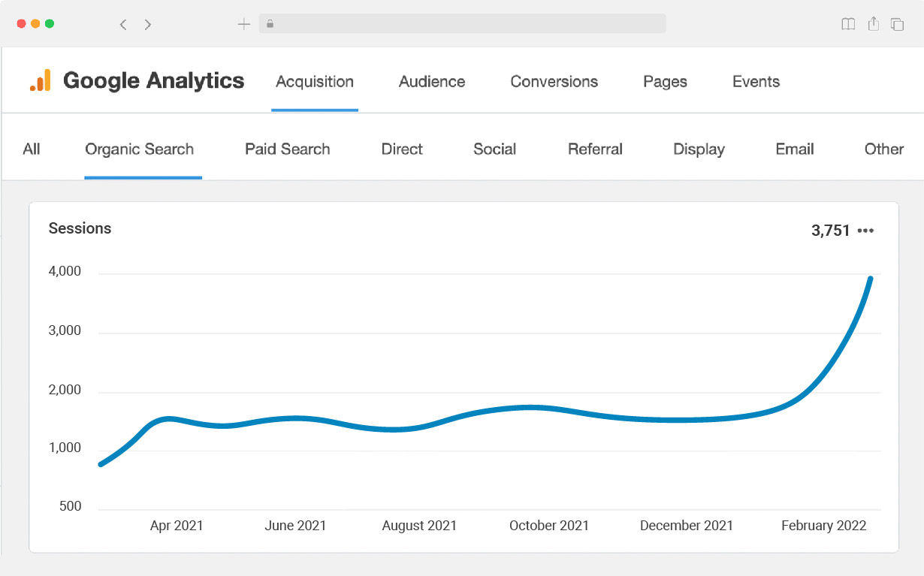
Task: Click the lock icon in address bar
Action: (x=270, y=24)
